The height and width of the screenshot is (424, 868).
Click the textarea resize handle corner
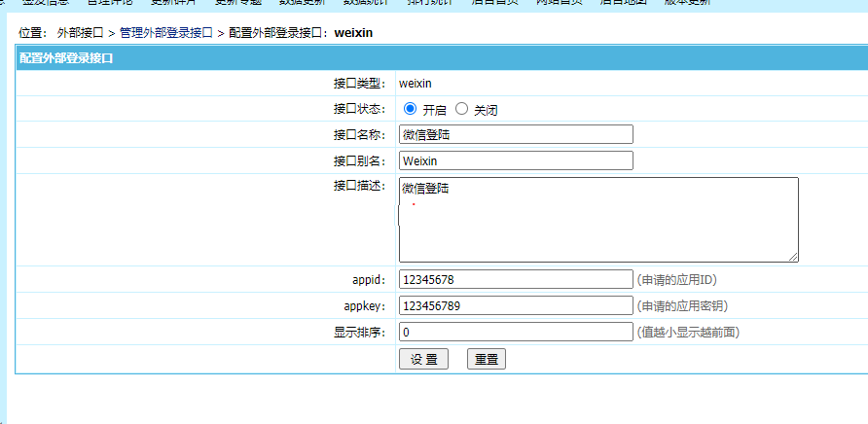point(794,258)
